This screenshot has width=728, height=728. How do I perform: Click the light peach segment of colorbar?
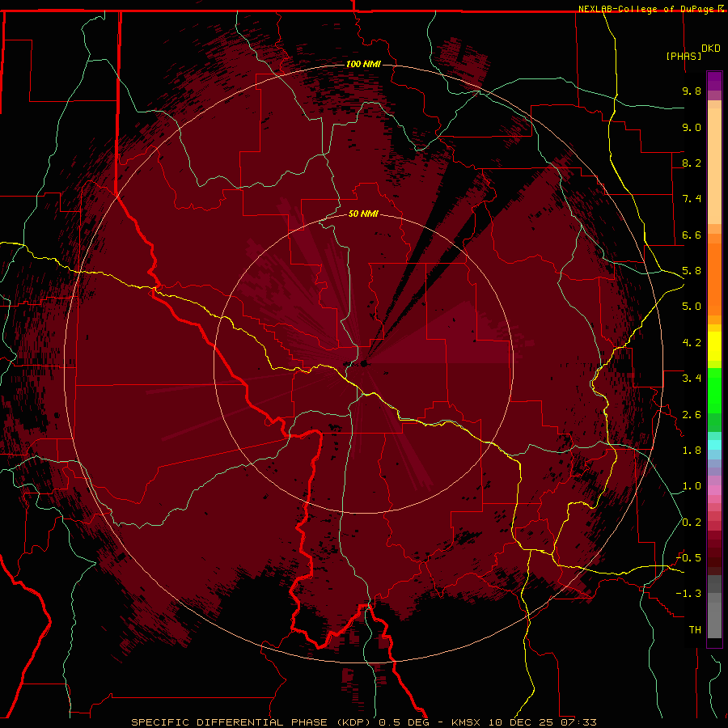(714, 167)
